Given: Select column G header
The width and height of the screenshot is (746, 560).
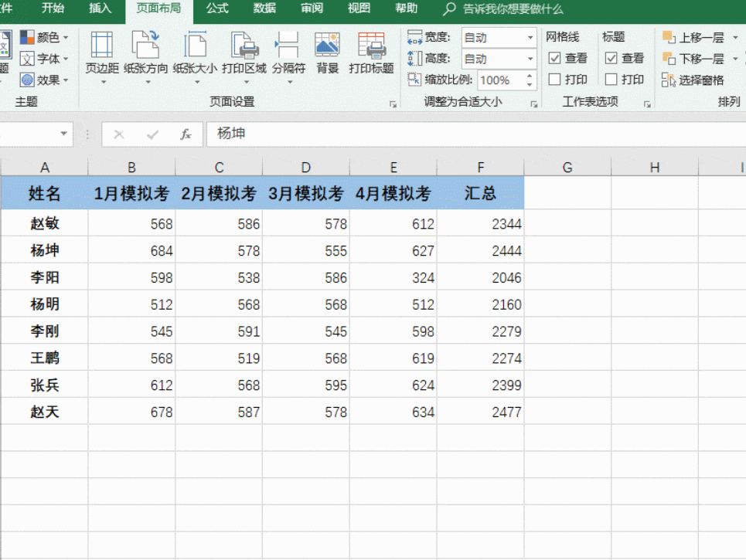Looking at the screenshot, I should 567,168.
